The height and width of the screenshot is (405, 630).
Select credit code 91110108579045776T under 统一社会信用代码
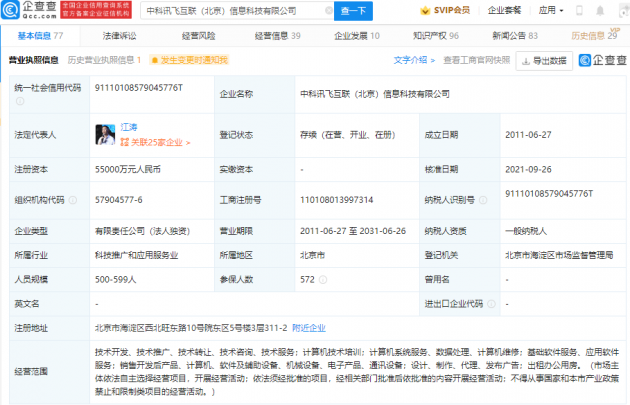pyautogui.click(x=139, y=88)
